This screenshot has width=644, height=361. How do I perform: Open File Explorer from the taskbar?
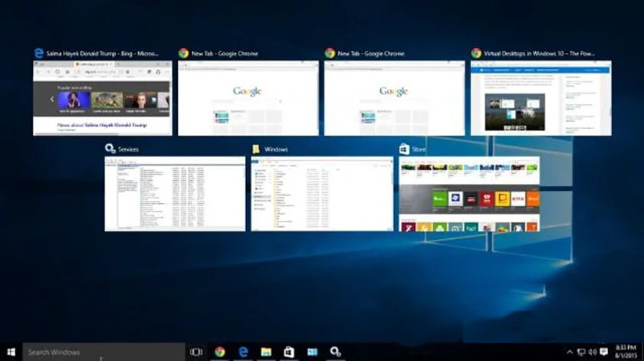[x=266, y=352]
